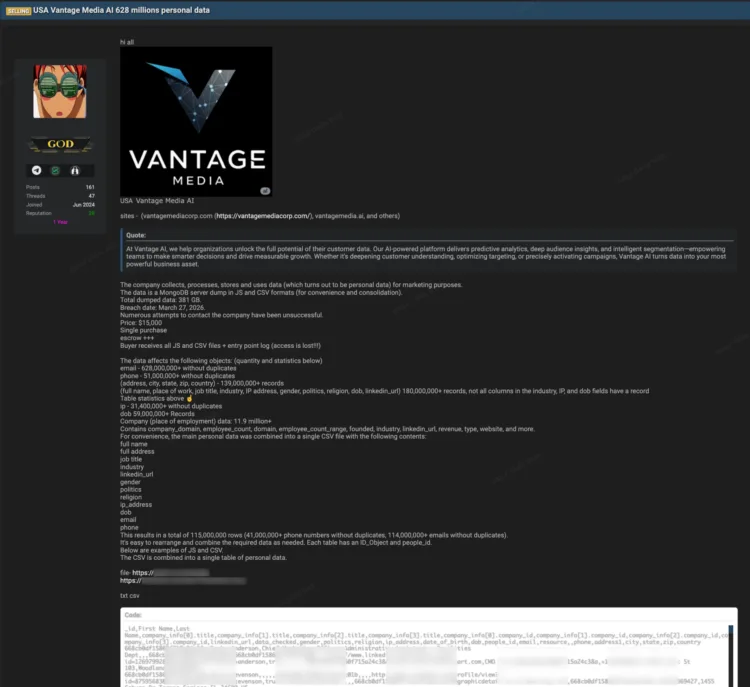
Task: Click the "hi all" greeting text
Action: click(x=127, y=42)
